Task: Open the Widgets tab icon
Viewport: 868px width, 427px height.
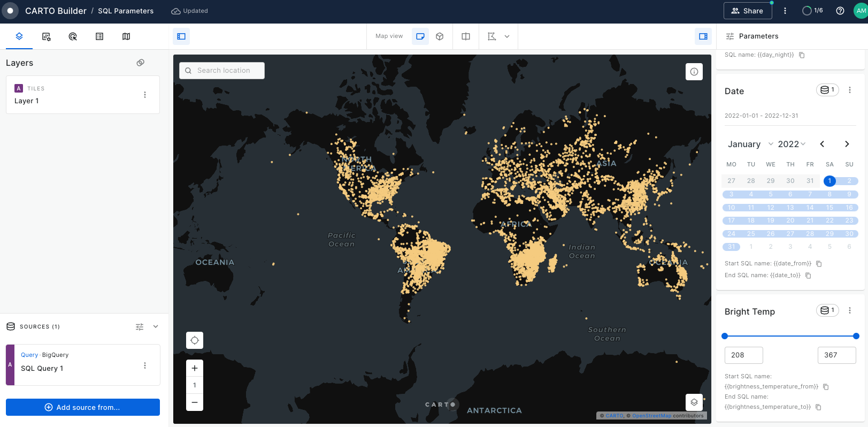Action: (47, 36)
